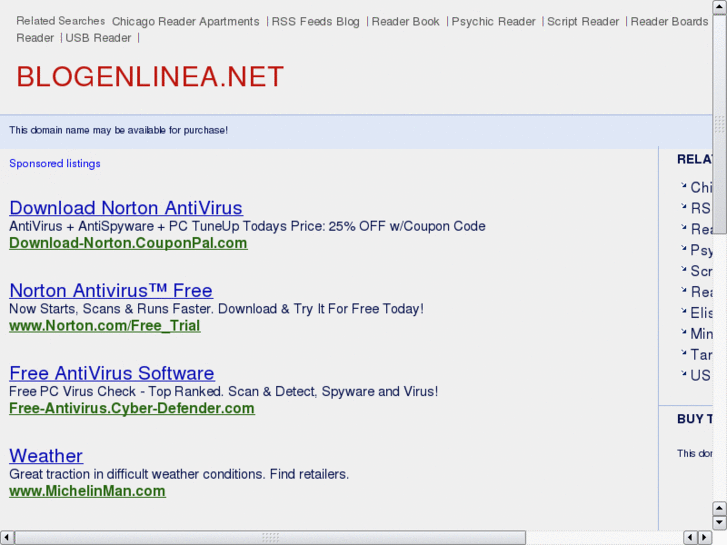Visit Free-Antivirus.Cyber-Defender.com URL

[132, 408]
